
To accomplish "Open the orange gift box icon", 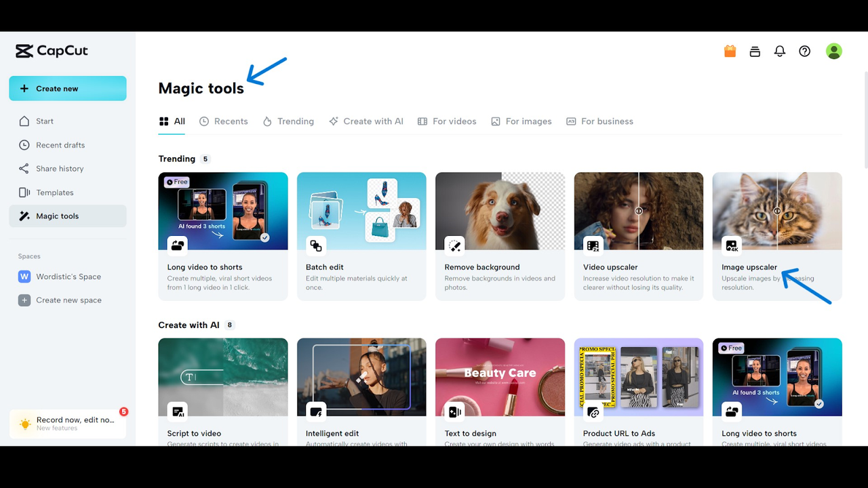I will (x=730, y=51).
